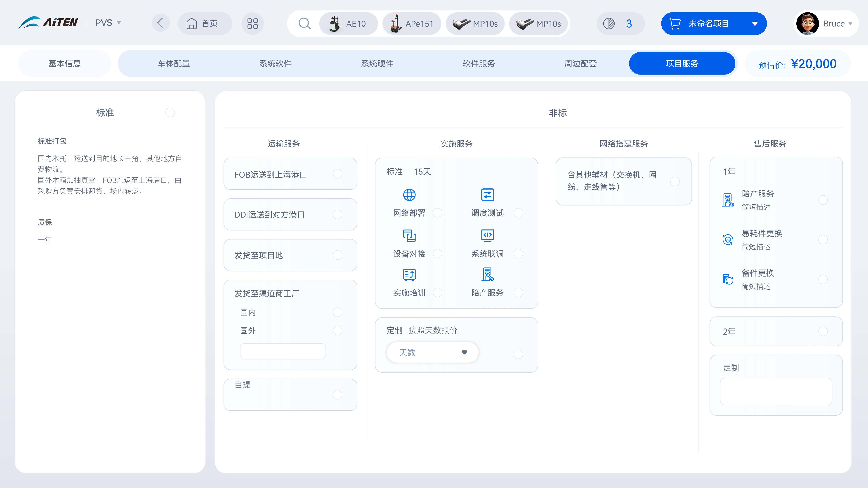The height and width of the screenshot is (488, 868).
Task: Navigate home via the 首页 button
Action: click(x=205, y=23)
